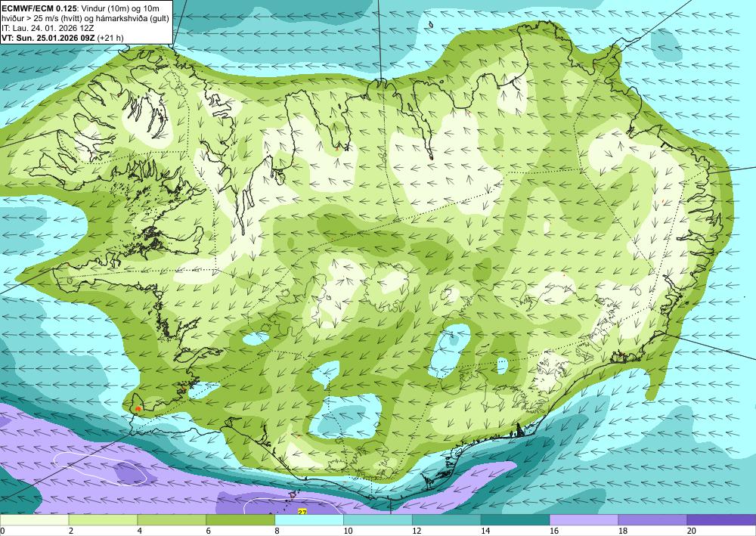Click the red dot marker on the southwest peninsula
Viewport: 756px width, 536px height.
(138, 409)
